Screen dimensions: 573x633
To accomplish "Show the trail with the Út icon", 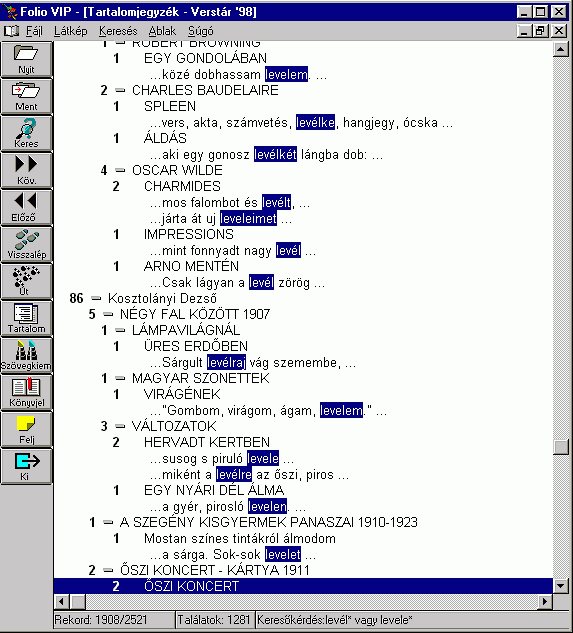I will 27,282.
